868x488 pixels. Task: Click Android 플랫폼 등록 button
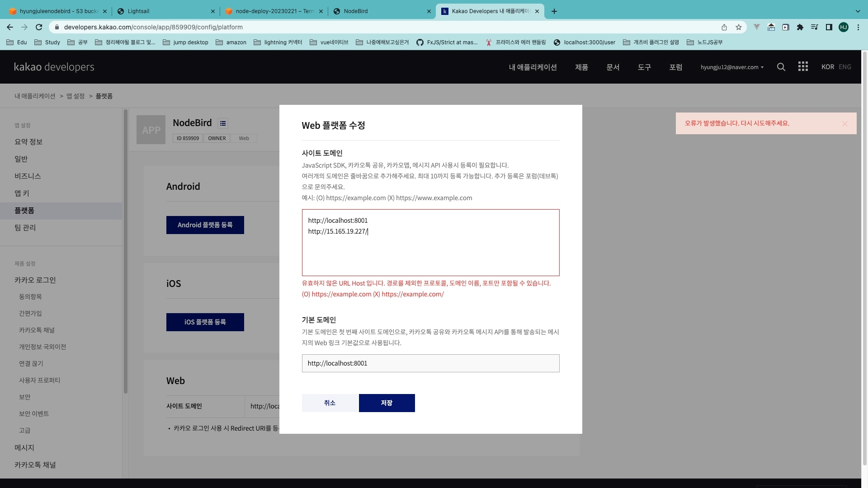click(205, 225)
